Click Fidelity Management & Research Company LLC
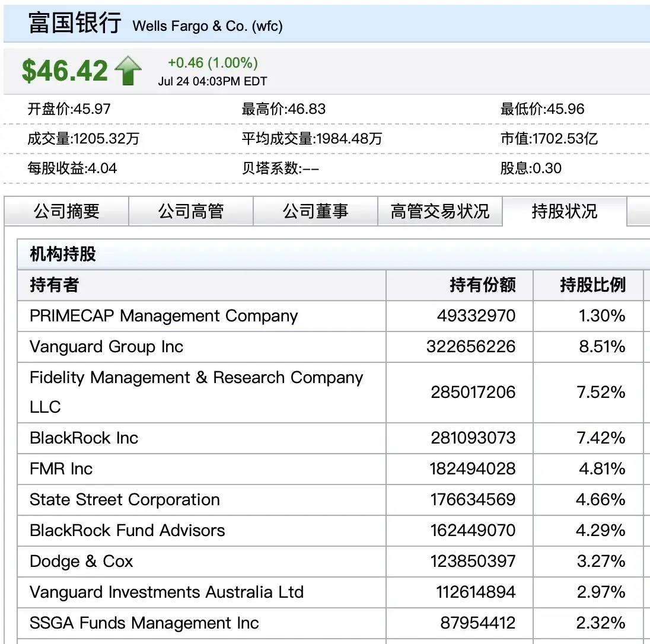650x644 pixels. pos(196,392)
